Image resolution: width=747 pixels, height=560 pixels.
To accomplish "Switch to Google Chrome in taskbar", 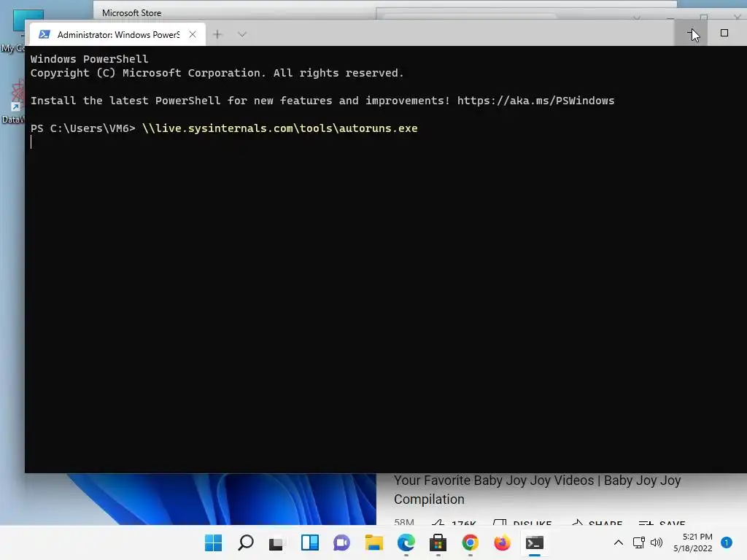I will click(471, 542).
